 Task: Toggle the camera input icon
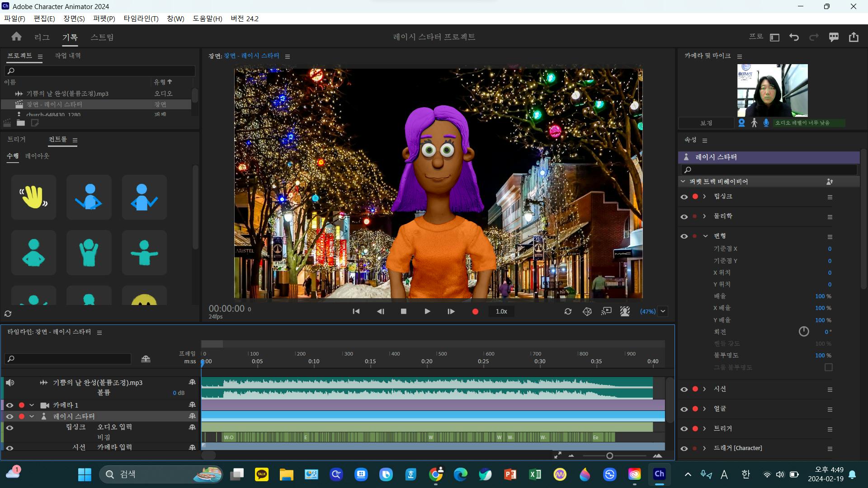(x=741, y=122)
